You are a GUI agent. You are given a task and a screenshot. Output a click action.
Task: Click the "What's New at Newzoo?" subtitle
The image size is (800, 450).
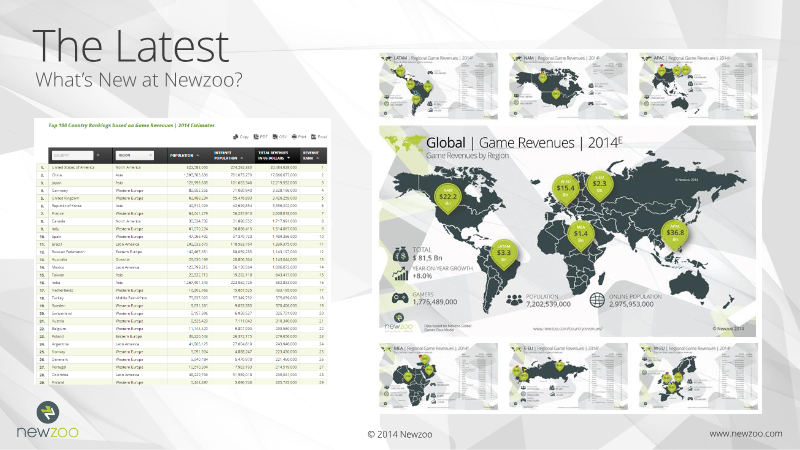pyautogui.click(x=139, y=80)
